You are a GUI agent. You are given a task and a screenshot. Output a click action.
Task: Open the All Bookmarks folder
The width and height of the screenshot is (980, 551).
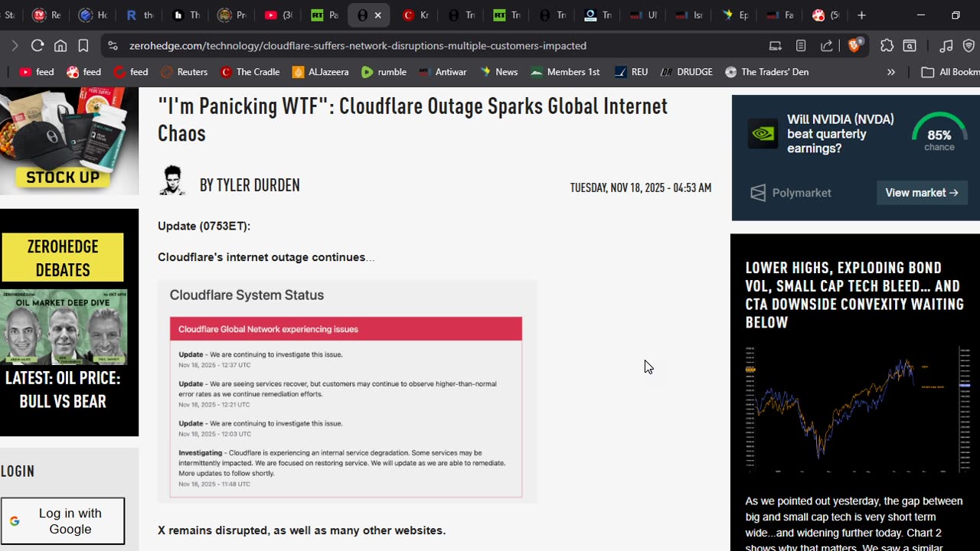949,72
